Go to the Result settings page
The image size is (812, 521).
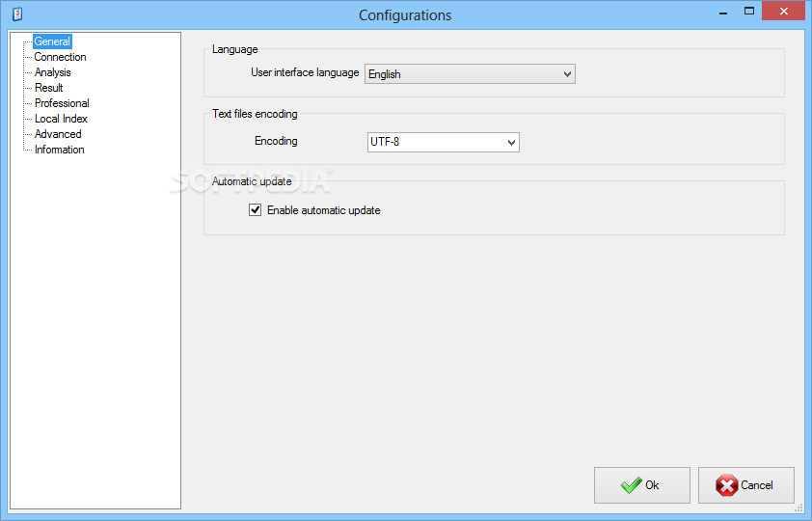point(48,88)
